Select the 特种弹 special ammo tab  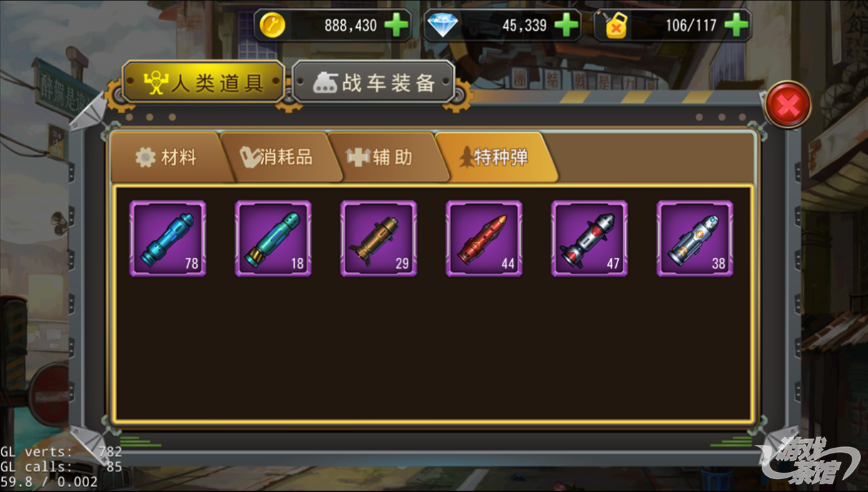pyautogui.click(x=494, y=157)
